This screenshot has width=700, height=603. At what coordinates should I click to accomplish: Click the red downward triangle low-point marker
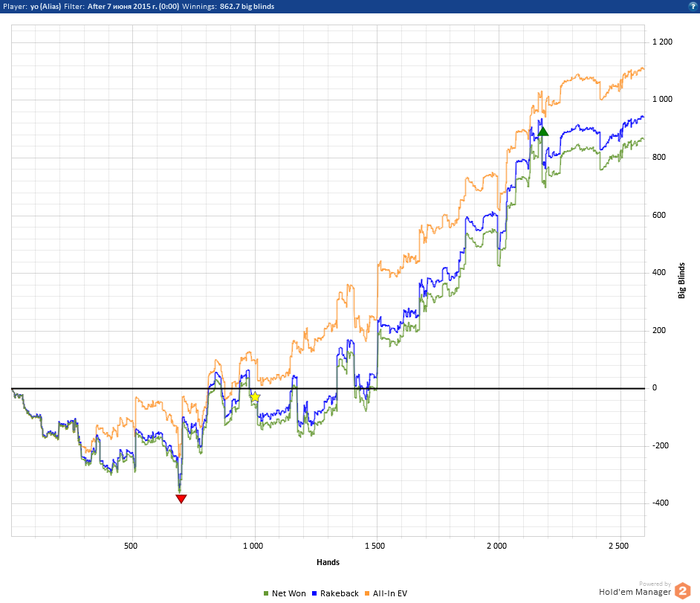(181, 499)
